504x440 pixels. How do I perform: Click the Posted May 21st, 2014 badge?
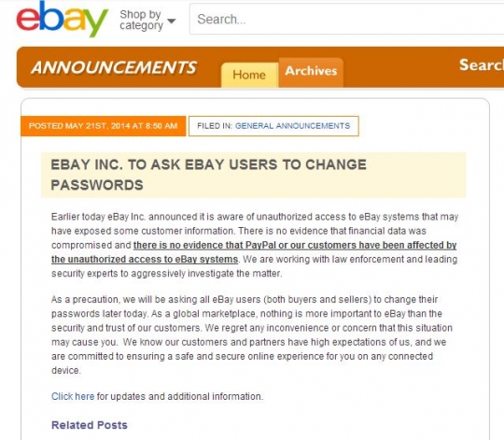coord(104,126)
